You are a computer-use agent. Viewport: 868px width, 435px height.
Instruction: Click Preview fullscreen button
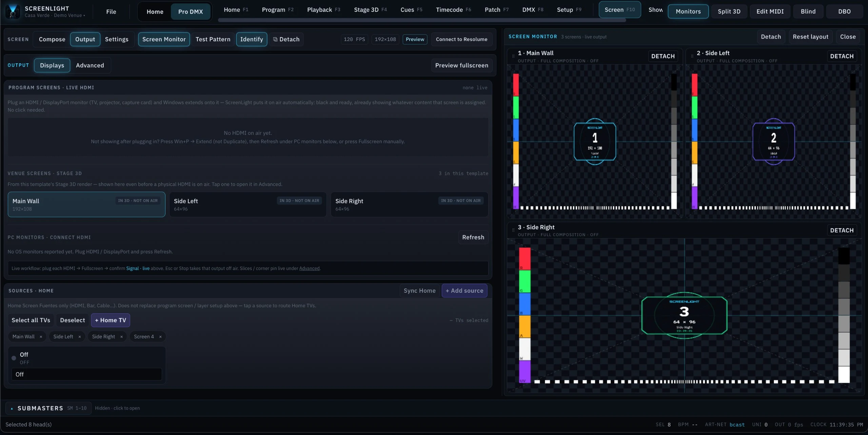pyautogui.click(x=461, y=65)
